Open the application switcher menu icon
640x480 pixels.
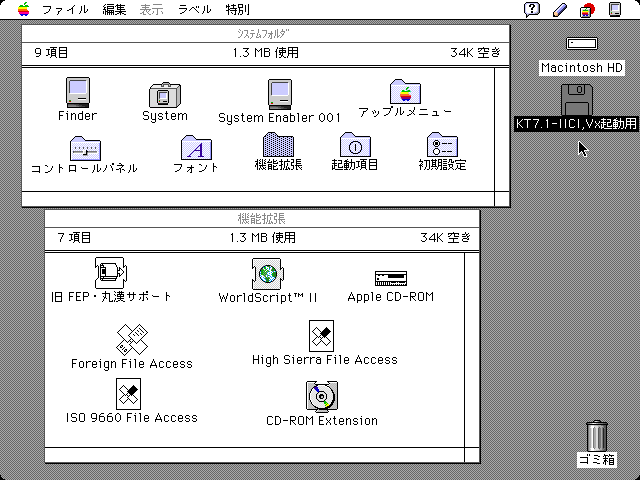(x=615, y=9)
